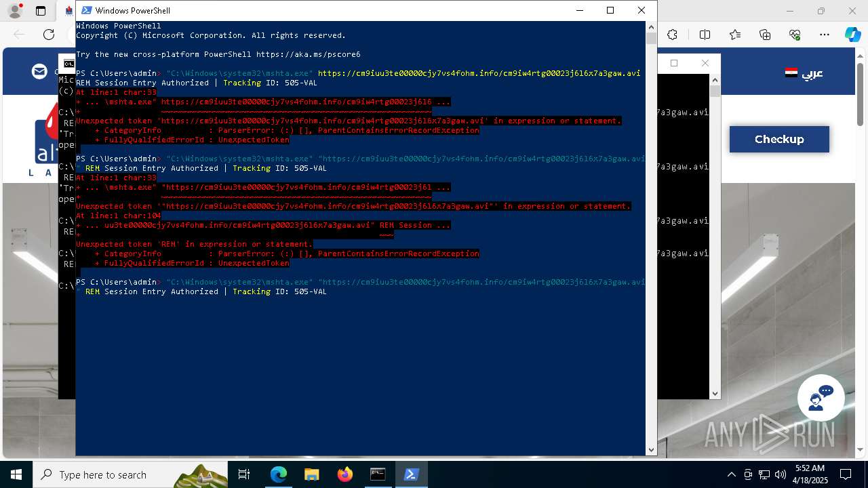The width and height of the screenshot is (868, 488).
Task: Click the Checkup button on webpage
Action: point(779,139)
